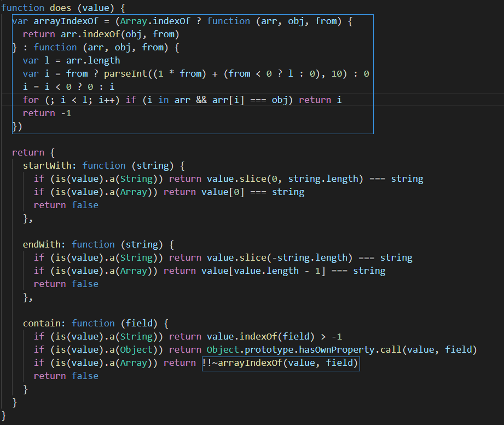504x425 pixels.
Task: Click the does function name
Action: pyautogui.click(x=60, y=8)
